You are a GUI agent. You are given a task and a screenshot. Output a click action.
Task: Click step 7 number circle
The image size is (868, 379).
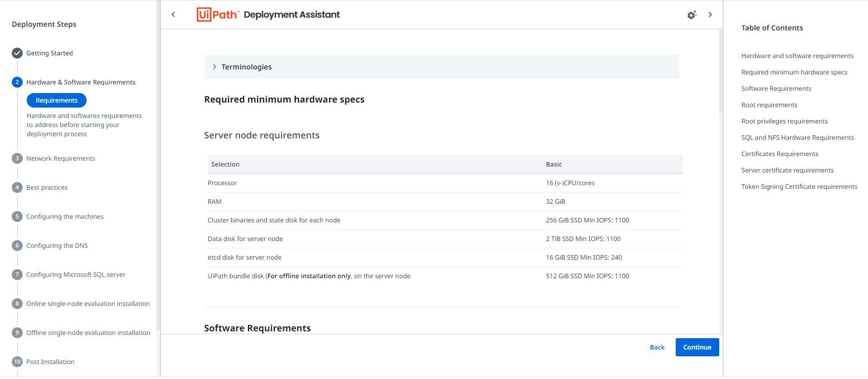[x=17, y=275]
